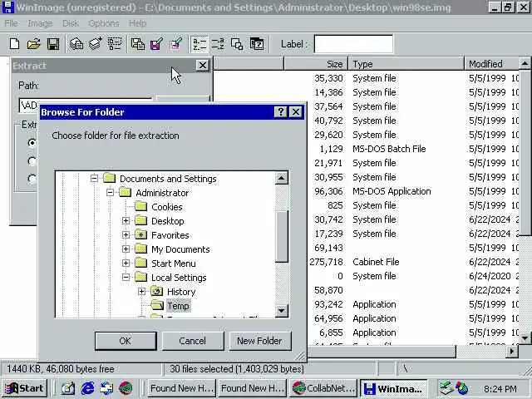Click the Save floppy disk toolbar icon
This screenshot has width=532, height=399.
(x=53, y=44)
